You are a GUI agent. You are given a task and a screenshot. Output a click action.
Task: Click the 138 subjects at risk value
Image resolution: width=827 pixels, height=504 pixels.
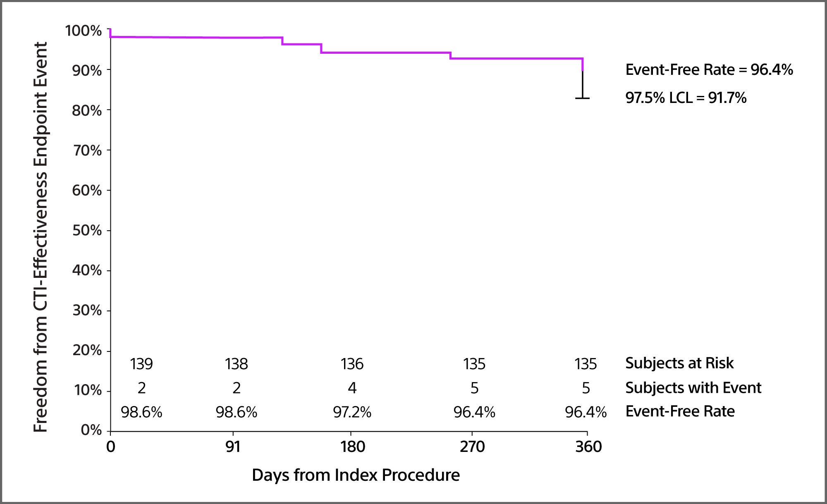pos(236,364)
